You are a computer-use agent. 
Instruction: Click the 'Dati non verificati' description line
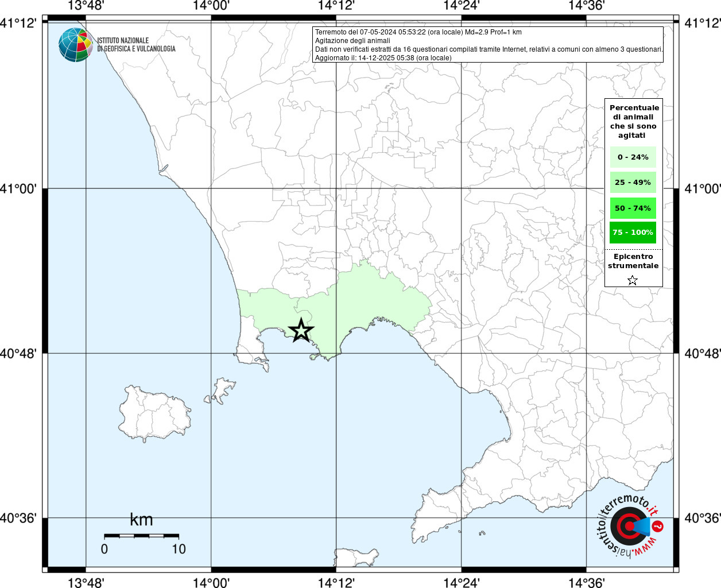[489, 49]
